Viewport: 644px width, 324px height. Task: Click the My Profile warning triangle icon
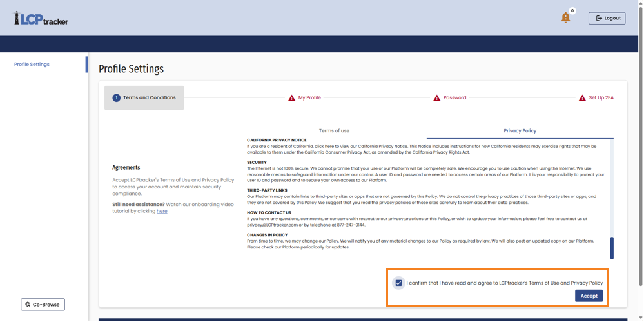[291, 98]
